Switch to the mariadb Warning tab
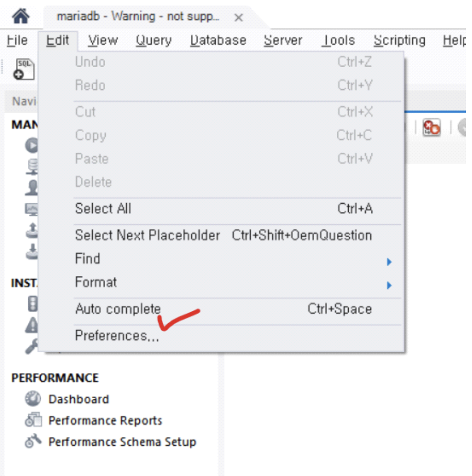 (138, 16)
